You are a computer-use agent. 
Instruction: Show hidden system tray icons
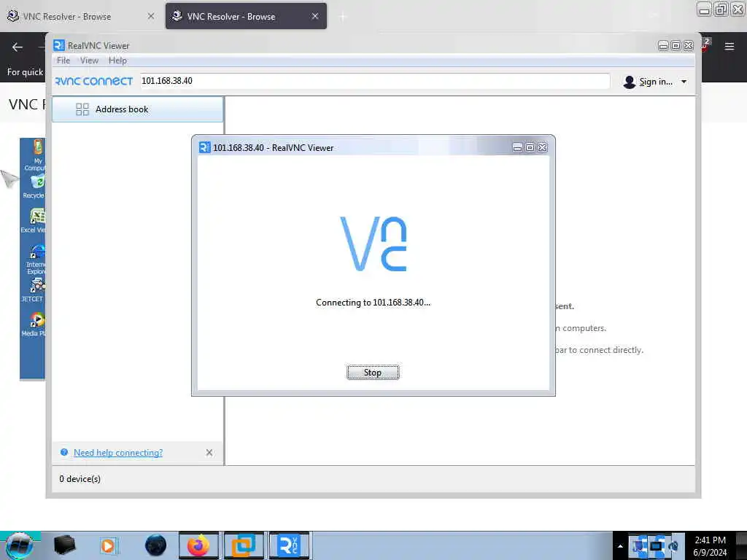(x=620, y=546)
